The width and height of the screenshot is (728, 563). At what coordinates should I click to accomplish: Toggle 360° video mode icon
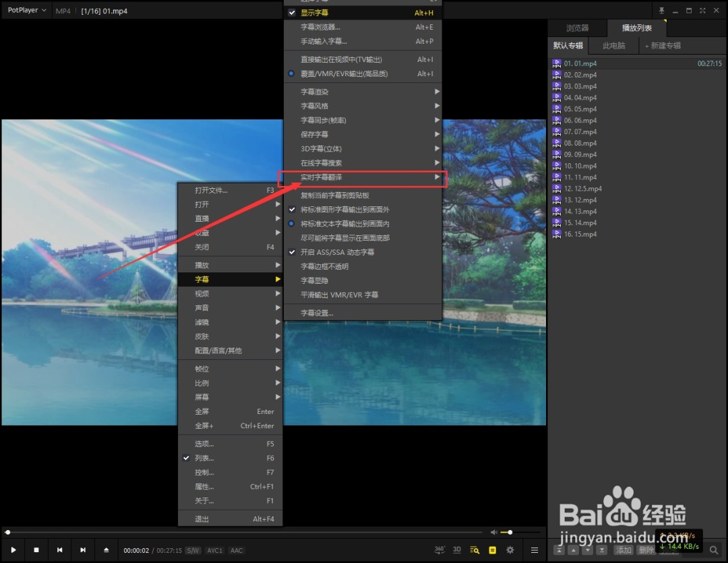[439, 550]
